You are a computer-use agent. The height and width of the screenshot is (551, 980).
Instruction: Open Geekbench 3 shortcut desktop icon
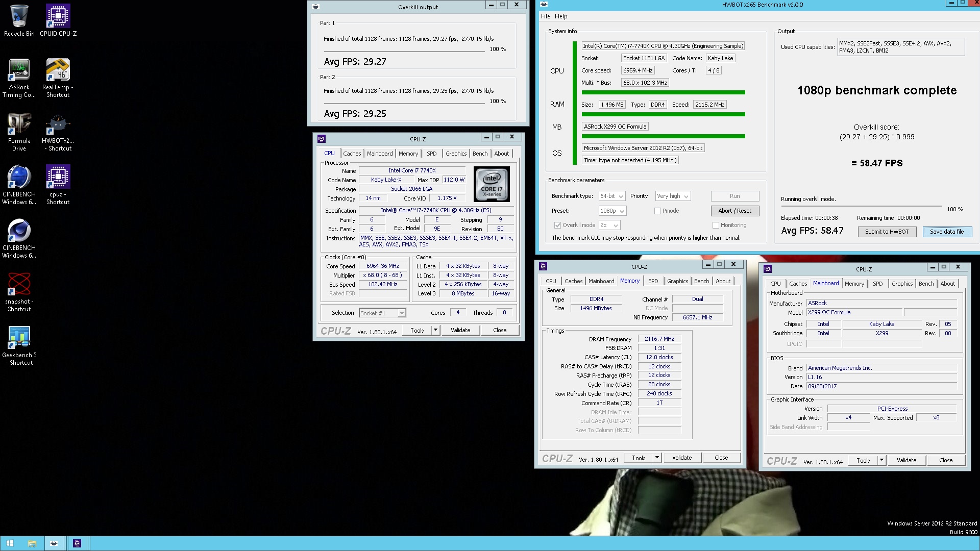point(19,346)
